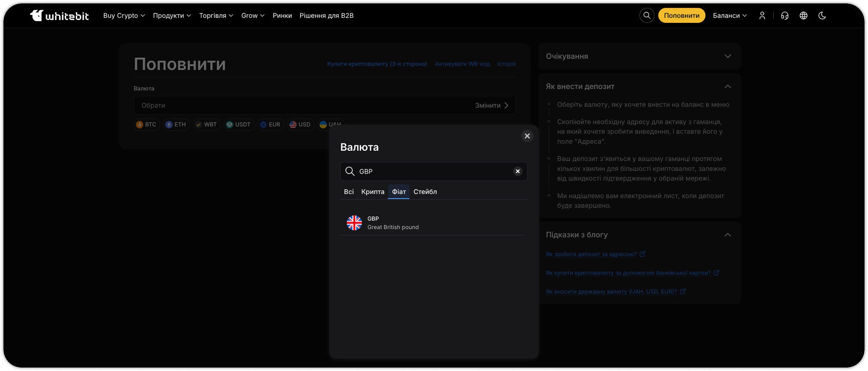Select the WBT quick currency chip

coord(206,125)
